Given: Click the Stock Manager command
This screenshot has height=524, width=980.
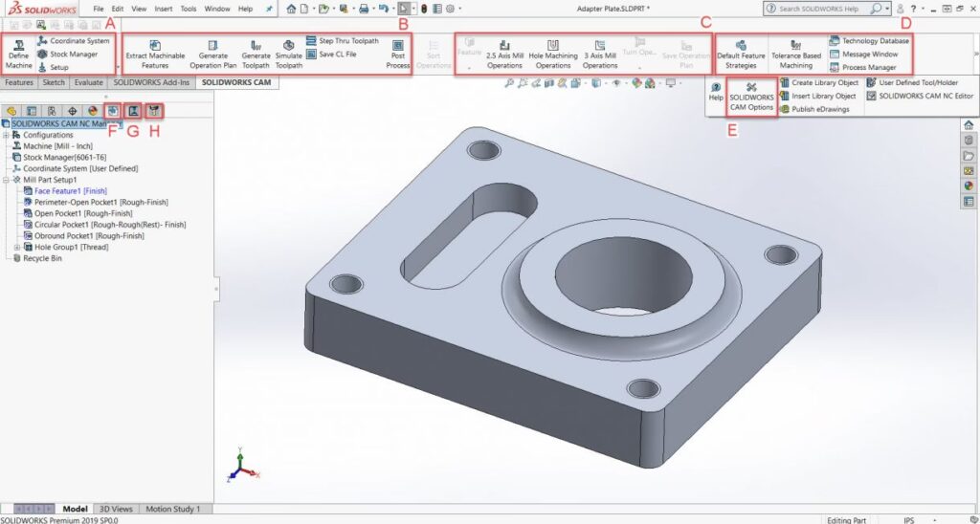Looking at the screenshot, I should pos(74,55).
